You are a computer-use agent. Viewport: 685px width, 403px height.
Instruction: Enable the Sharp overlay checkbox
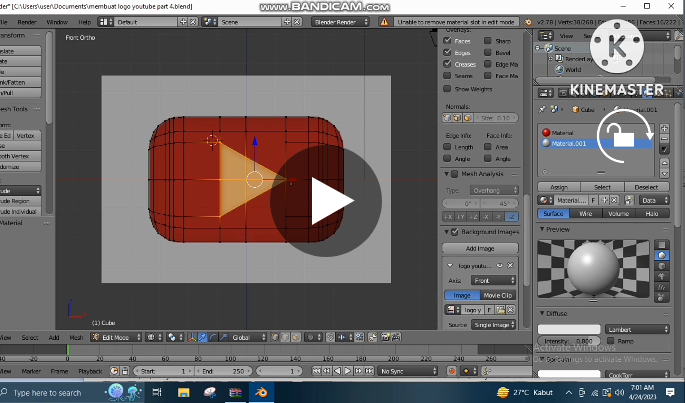(488, 41)
